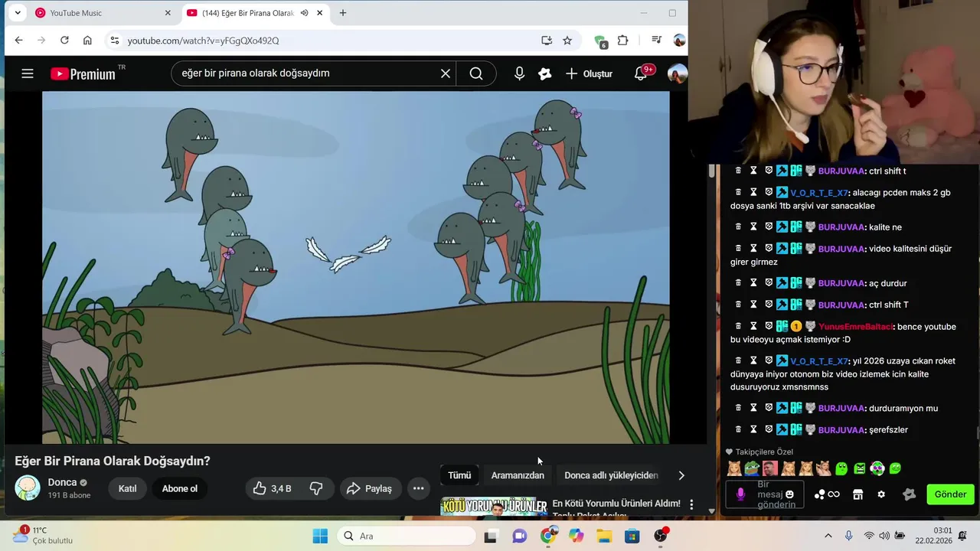Delete BURJUVAA's 'şerefszler' message via trash icon
This screenshot has height=551, width=980.
(738, 429)
